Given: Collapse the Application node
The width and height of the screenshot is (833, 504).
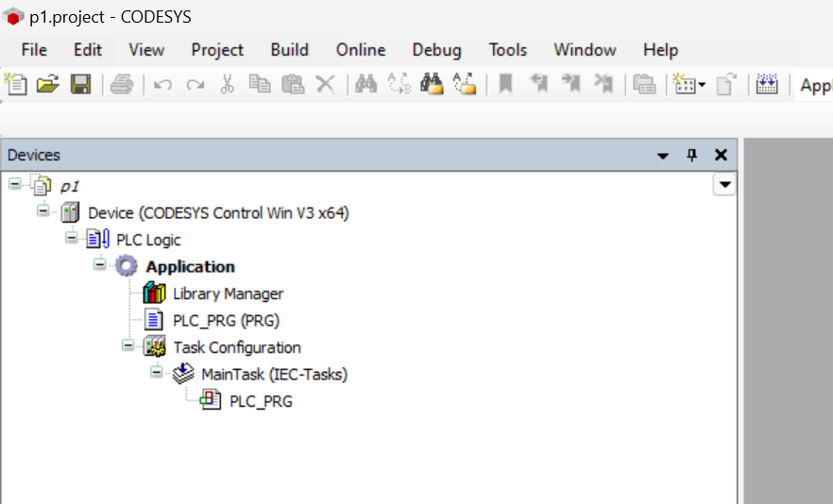Looking at the screenshot, I should [99, 264].
